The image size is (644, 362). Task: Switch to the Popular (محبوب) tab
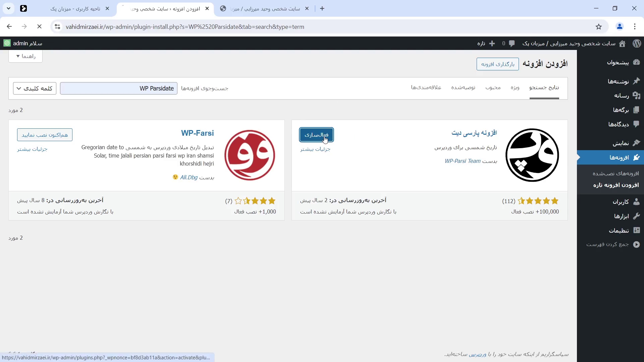click(x=493, y=87)
